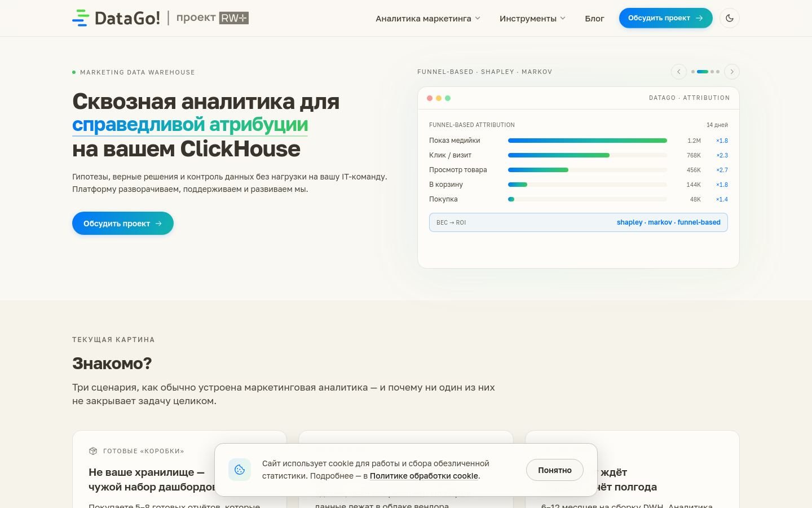The image size is (812, 508).
Task: Click the Клик / визит bar
Action: tap(588, 155)
